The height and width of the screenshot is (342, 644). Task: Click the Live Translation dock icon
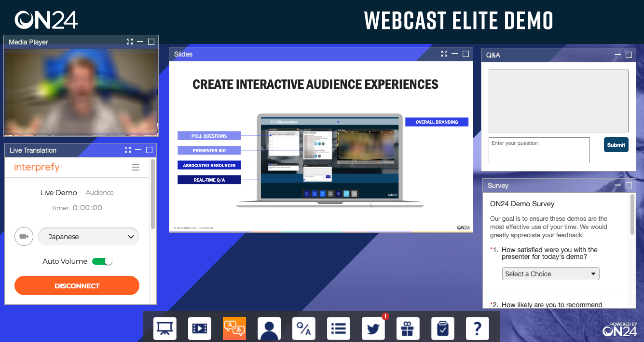(234, 328)
